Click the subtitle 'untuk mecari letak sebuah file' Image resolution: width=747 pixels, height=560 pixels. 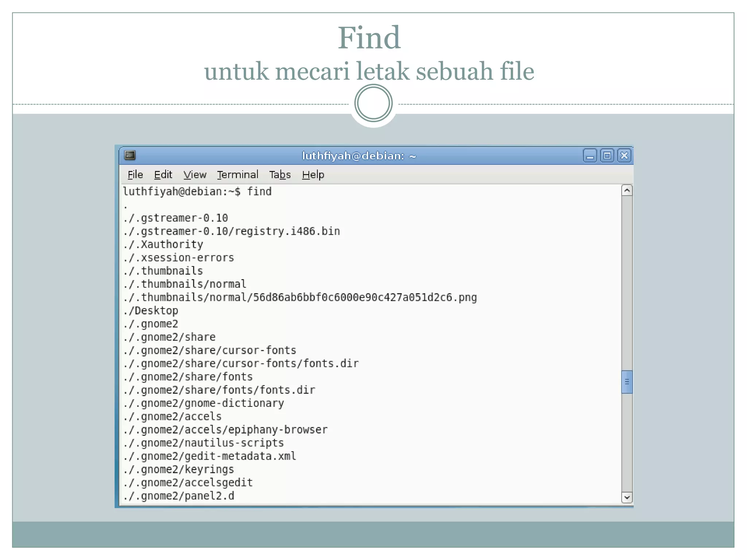(369, 71)
